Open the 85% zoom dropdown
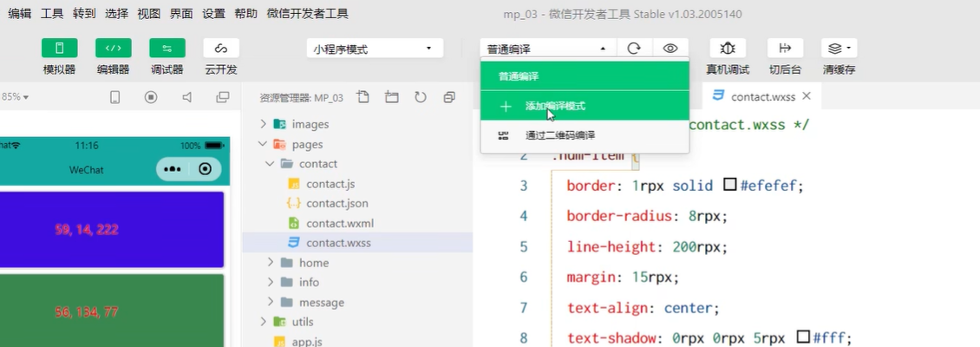The width and height of the screenshot is (980, 347). [15, 97]
